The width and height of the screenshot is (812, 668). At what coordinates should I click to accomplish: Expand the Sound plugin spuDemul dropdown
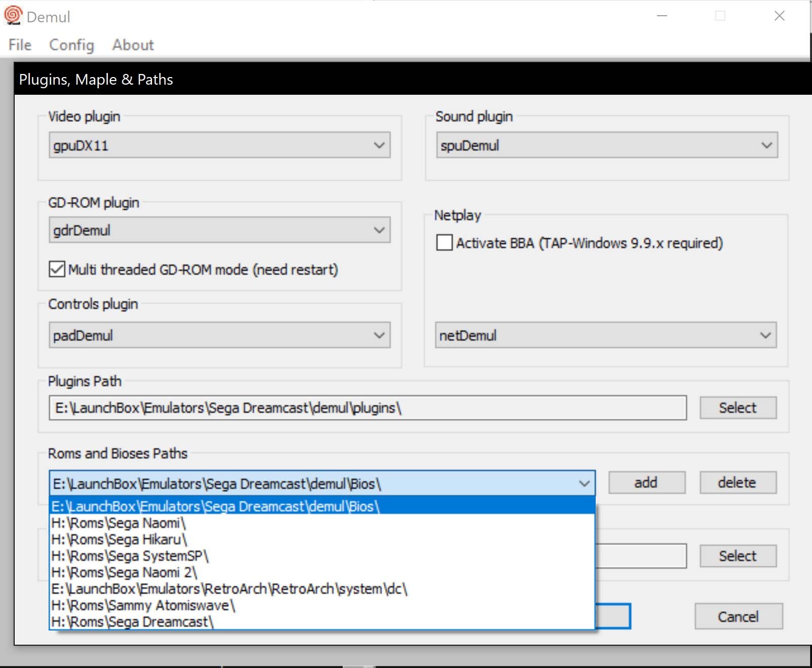click(x=607, y=145)
